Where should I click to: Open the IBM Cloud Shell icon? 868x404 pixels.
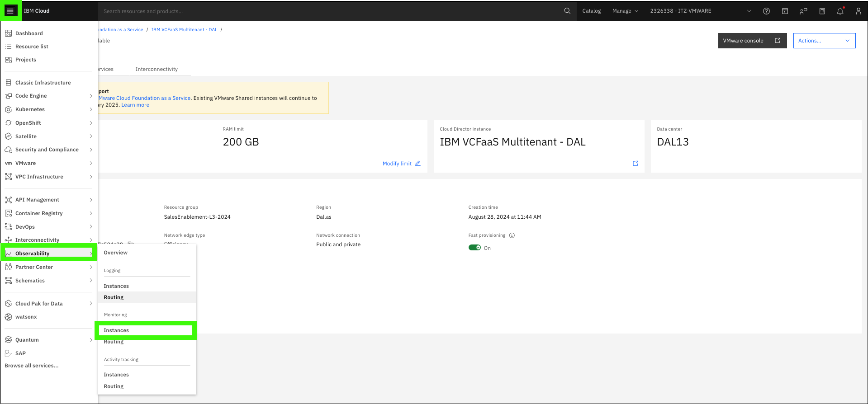click(785, 11)
